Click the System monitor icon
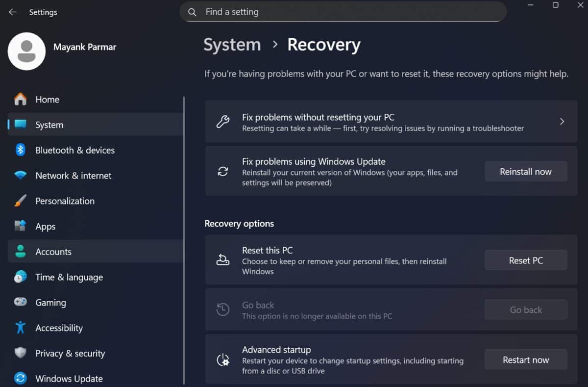The height and width of the screenshot is (387, 588). coord(20,125)
